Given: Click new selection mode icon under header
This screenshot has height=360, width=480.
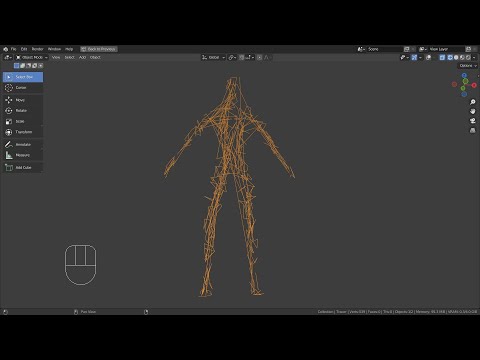Looking at the screenshot, I should tap(16, 66).
